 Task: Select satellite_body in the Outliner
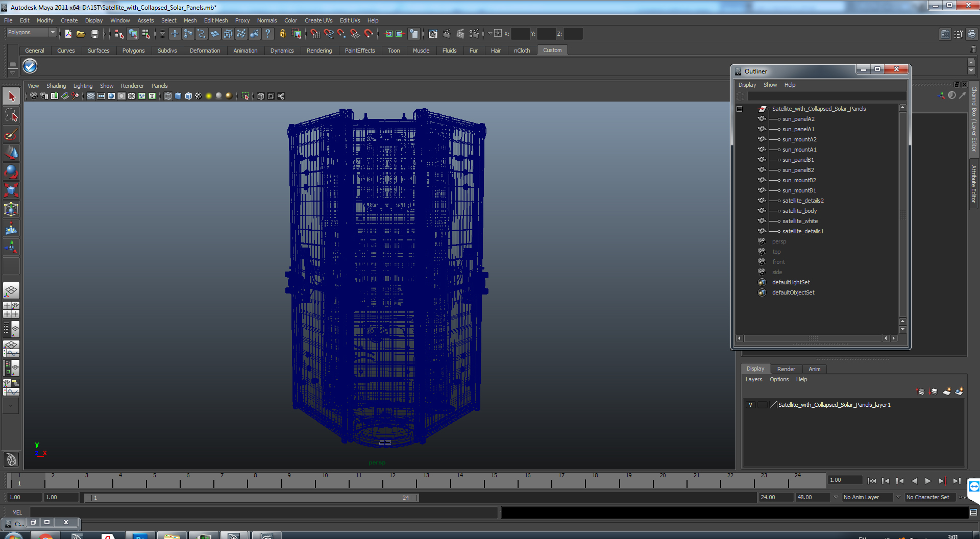click(799, 211)
